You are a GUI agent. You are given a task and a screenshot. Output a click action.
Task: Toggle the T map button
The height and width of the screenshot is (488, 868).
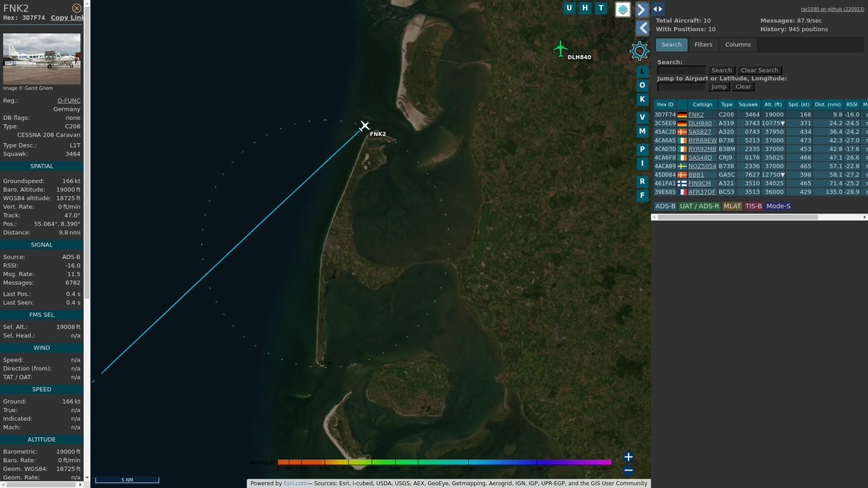tap(600, 8)
